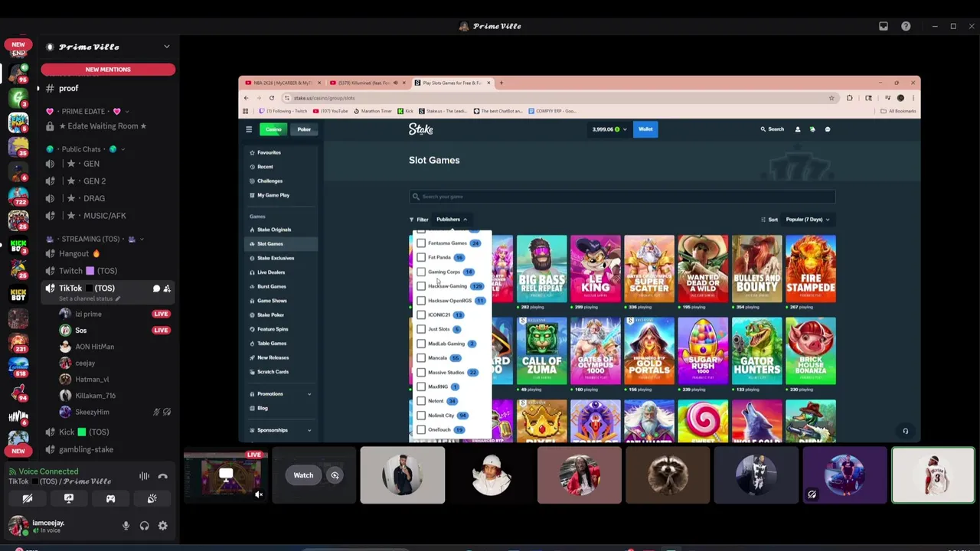Open the Twitch bookmark in bookmarks bar

pyautogui.click(x=283, y=111)
